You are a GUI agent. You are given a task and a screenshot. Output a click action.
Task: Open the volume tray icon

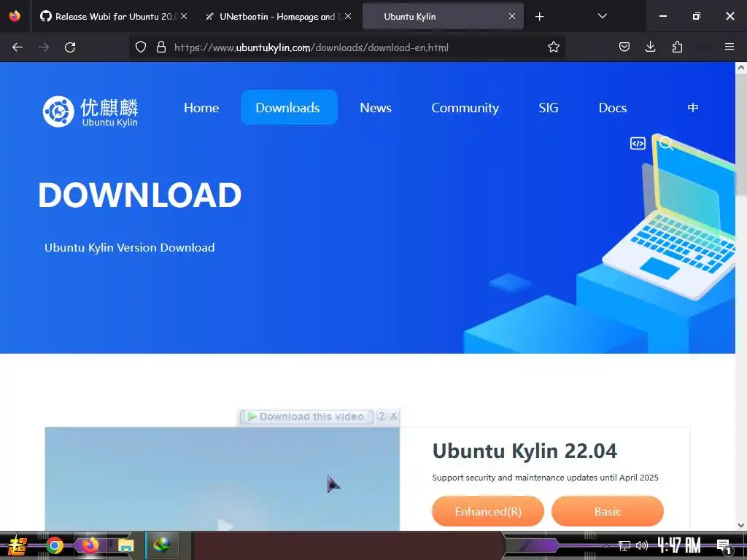click(x=642, y=545)
